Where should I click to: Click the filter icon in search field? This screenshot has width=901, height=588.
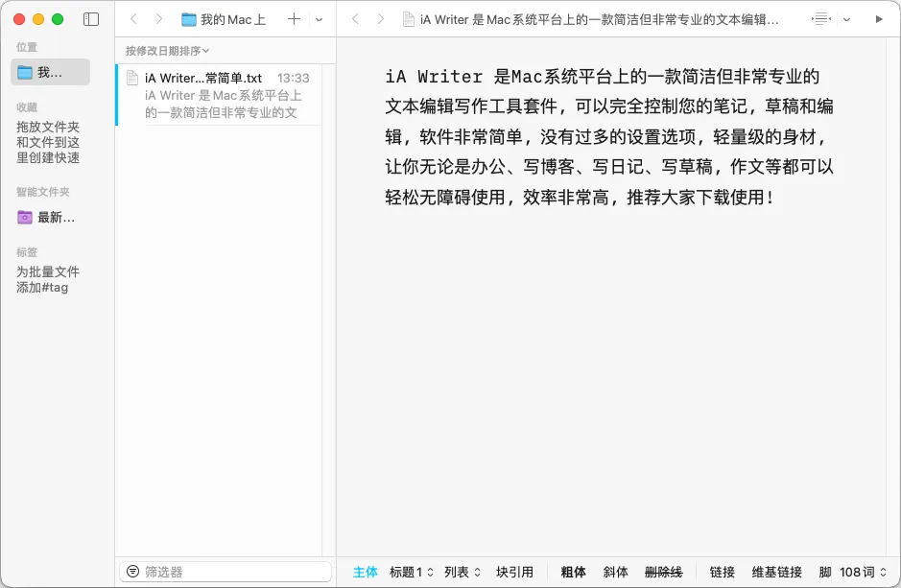[x=132, y=572]
